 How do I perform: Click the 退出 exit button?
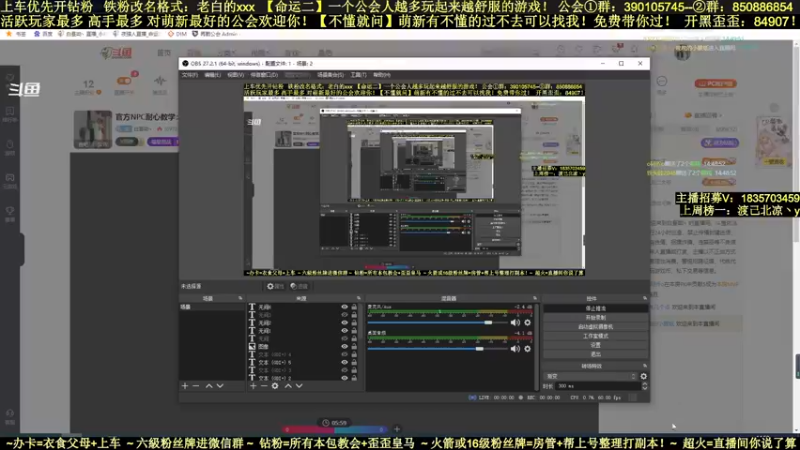point(595,354)
